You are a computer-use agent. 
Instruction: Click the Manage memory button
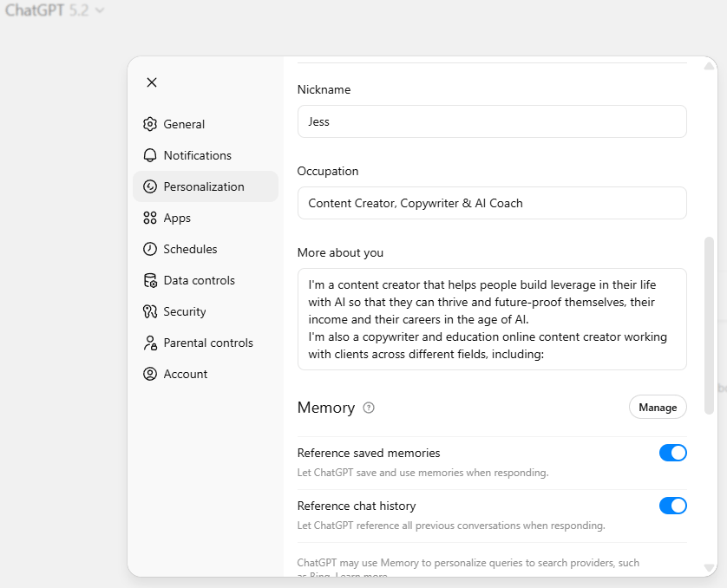(658, 408)
